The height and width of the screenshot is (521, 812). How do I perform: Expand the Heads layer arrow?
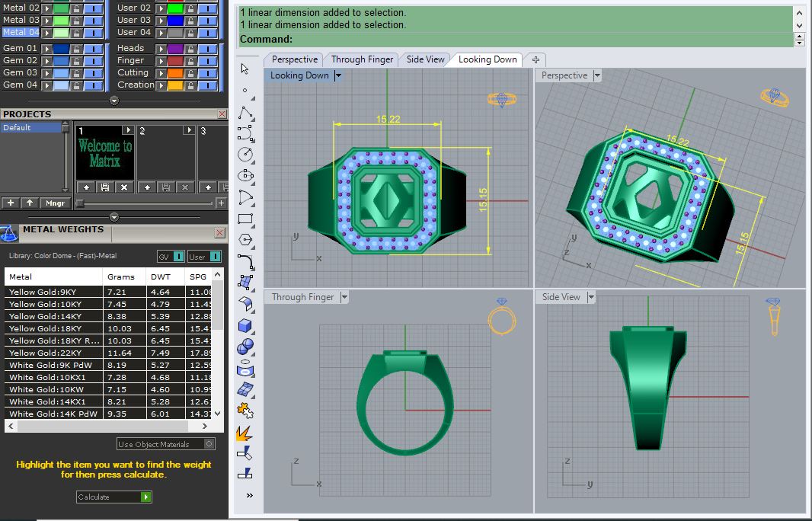click(161, 48)
